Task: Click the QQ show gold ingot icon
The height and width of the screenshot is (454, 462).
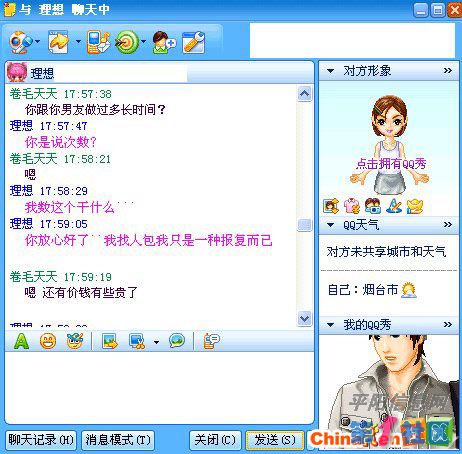Action: pos(415,206)
